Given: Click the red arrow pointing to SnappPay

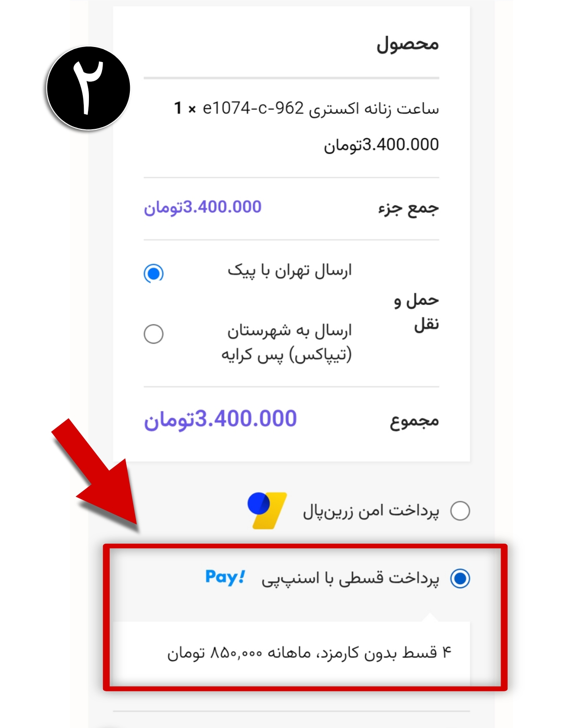Looking at the screenshot, I should point(96,475).
